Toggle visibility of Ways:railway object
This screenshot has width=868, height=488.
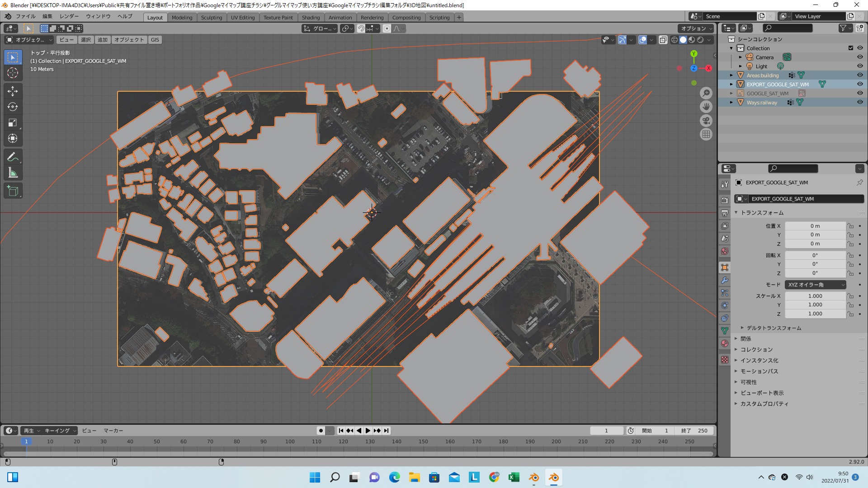point(860,102)
